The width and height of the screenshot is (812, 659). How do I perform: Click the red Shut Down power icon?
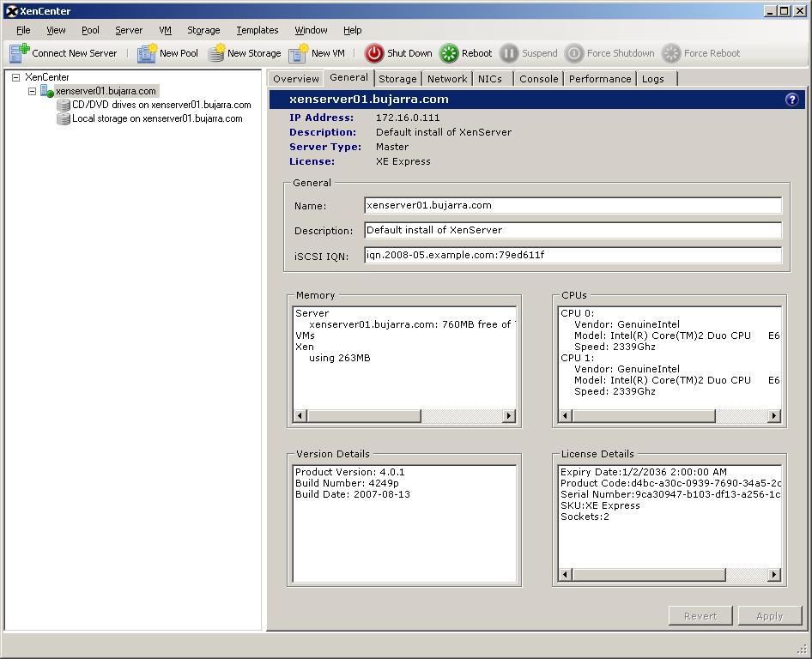click(x=374, y=53)
